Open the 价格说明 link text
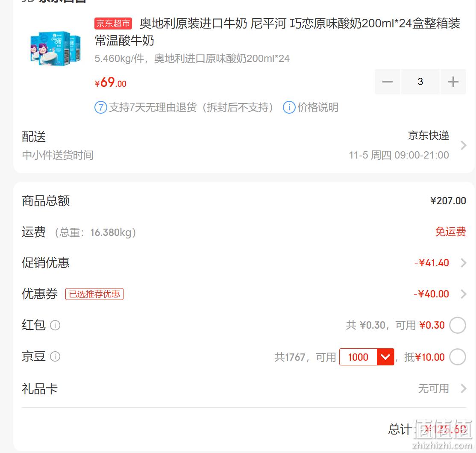 tap(318, 108)
